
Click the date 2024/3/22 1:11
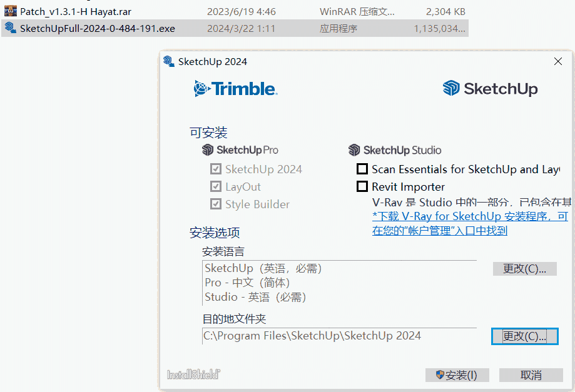(242, 29)
